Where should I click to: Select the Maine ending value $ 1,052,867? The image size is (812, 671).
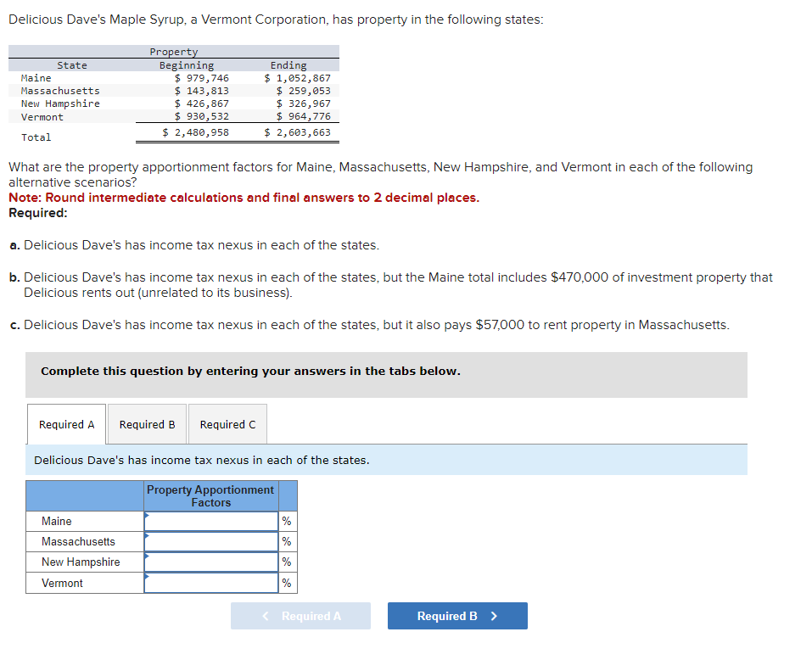point(297,78)
